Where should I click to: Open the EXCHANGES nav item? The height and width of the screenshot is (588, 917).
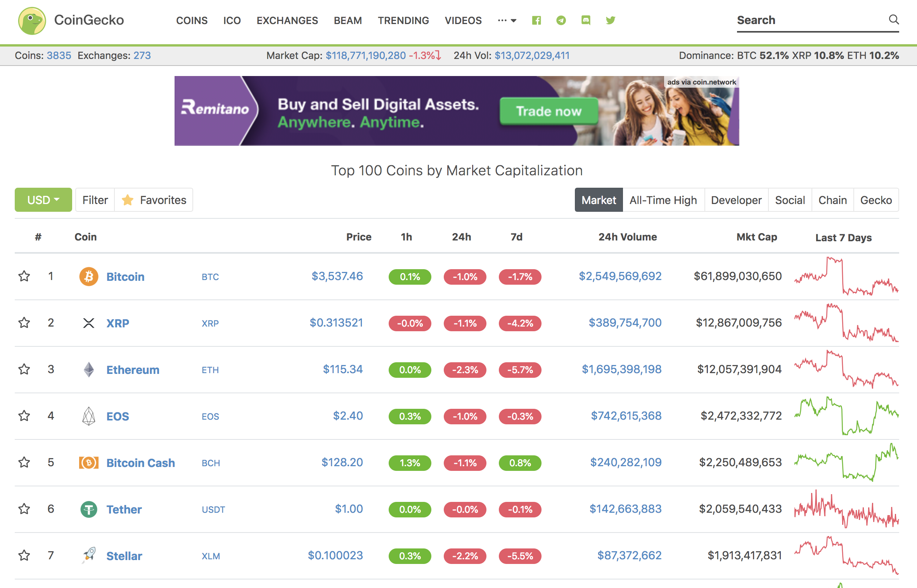pos(287,20)
